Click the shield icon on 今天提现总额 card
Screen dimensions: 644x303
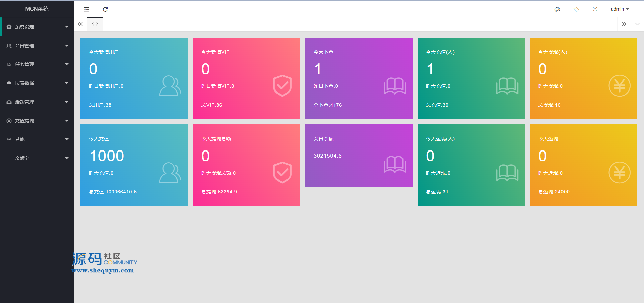pyautogui.click(x=282, y=173)
